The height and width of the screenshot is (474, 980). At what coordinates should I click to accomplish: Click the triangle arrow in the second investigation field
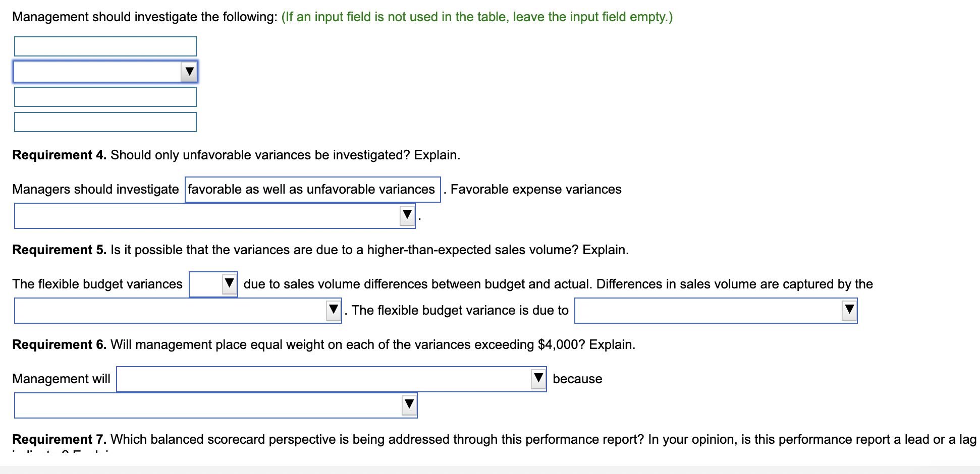click(189, 72)
